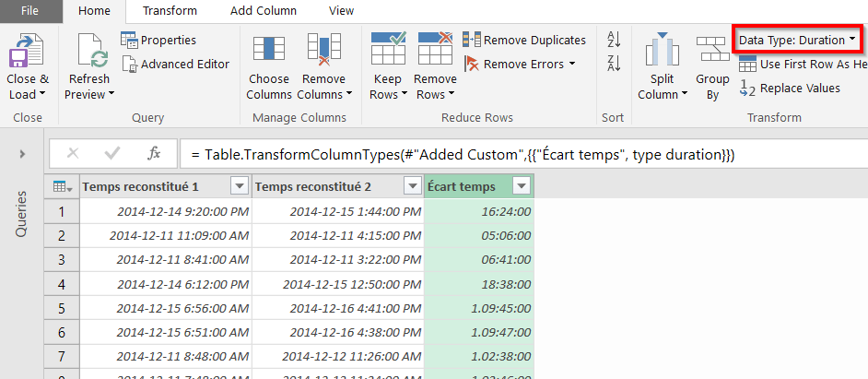Click the Group By icon

711,52
